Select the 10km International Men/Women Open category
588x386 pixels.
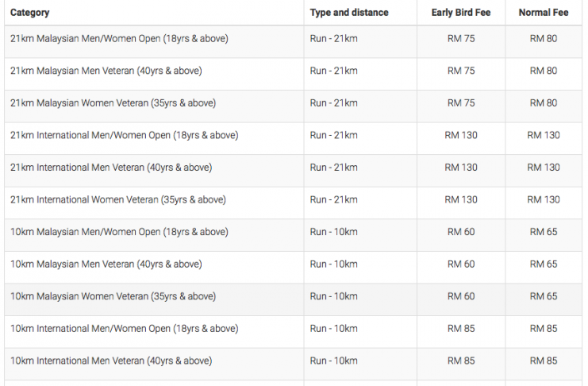click(x=124, y=330)
